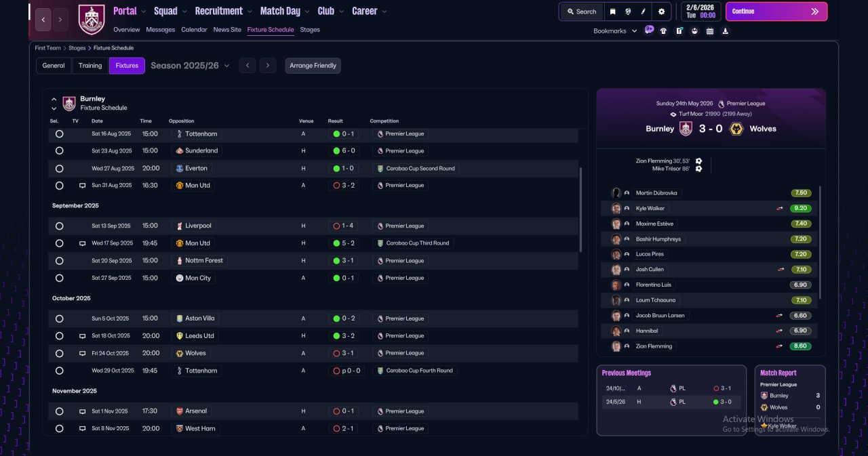Open the calendar icon in bookmarks bar
This screenshot has height=456, width=868.
point(710,30)
